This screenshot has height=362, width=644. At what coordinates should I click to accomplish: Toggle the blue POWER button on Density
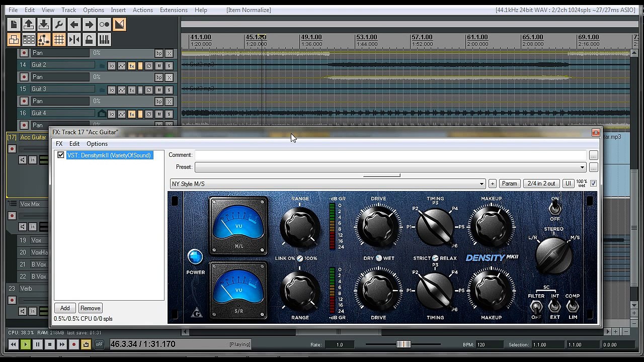195,257
